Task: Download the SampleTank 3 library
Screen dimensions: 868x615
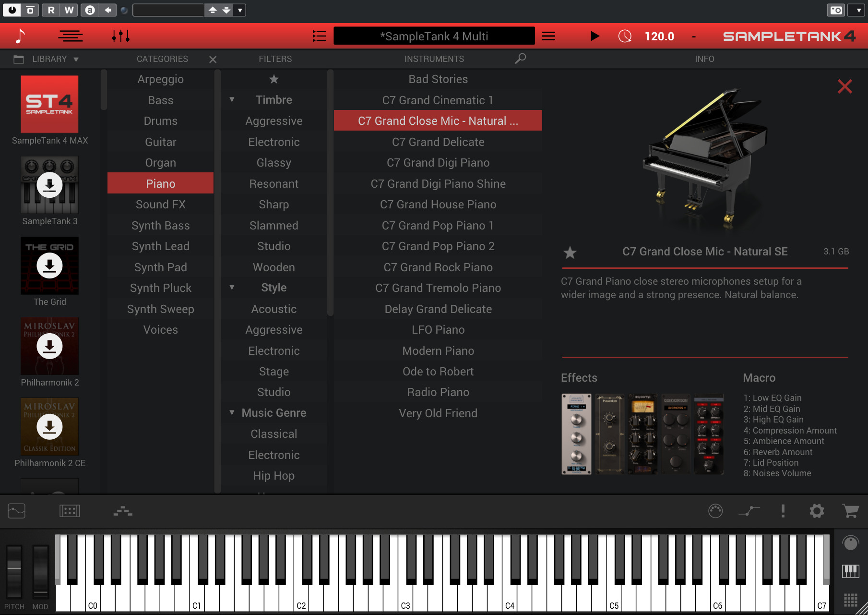Action: point(49,185)
